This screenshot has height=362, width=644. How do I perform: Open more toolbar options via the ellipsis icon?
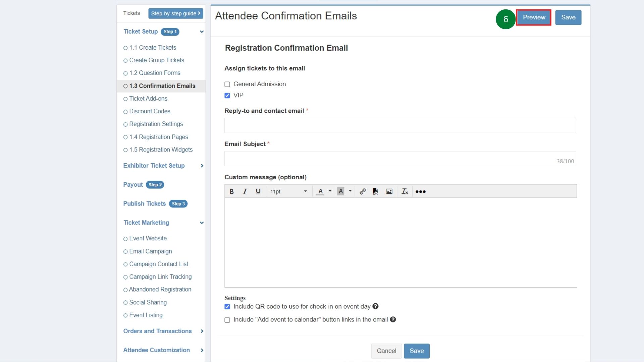tap(420, 191)
